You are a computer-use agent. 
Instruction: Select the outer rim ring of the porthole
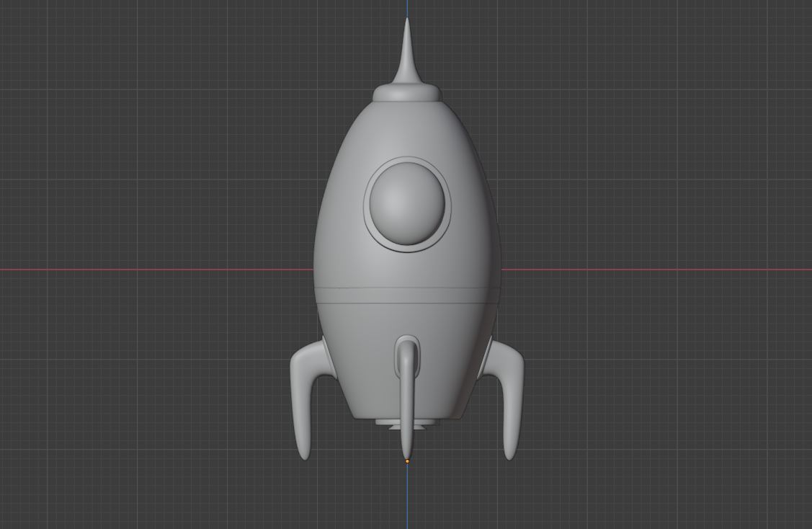(x=367, y=205)
